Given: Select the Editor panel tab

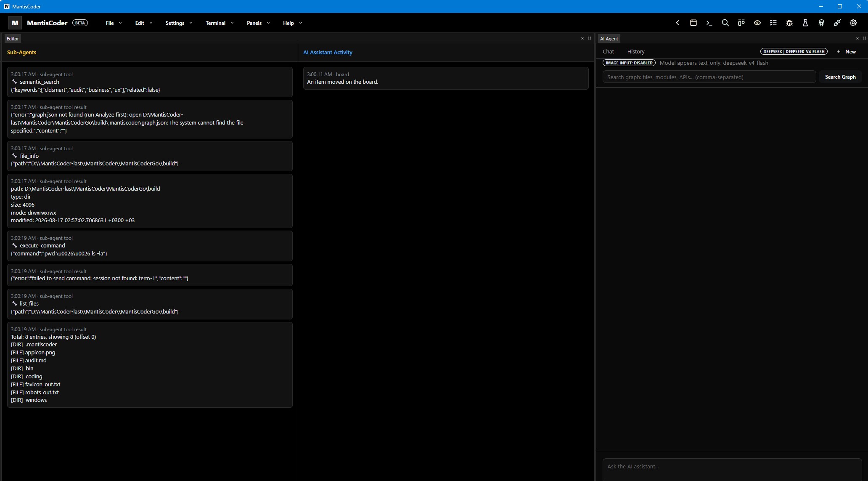Looking at the screenshot, I should 13,39.
